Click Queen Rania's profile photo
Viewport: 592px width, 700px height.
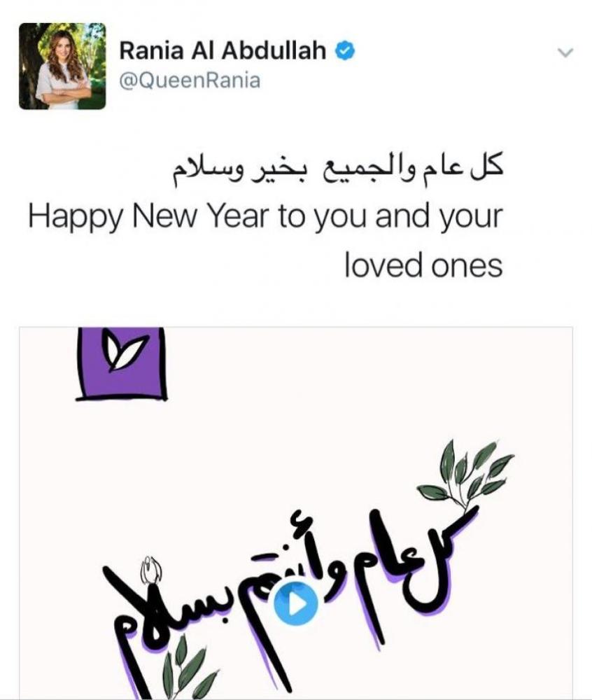click(62, 66)
